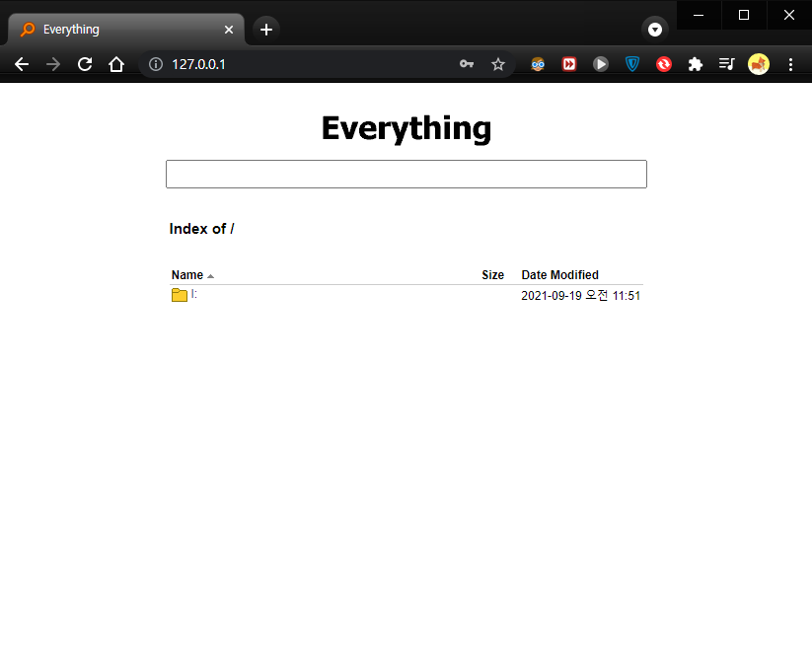This screenshot has height=655, width=812.
Task: Click the Everything page heading
Action: click(406, 128)
